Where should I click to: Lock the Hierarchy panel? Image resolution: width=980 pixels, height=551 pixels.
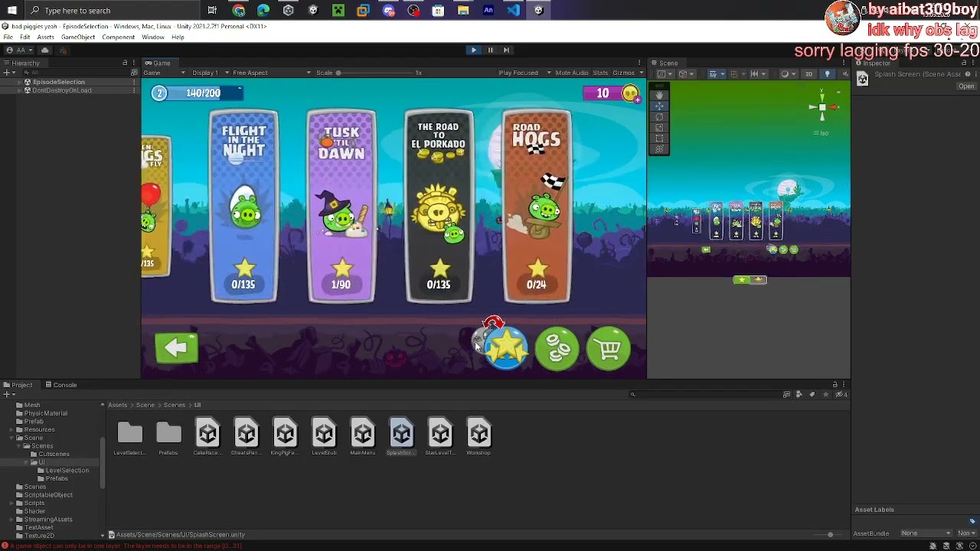(125, 63)
